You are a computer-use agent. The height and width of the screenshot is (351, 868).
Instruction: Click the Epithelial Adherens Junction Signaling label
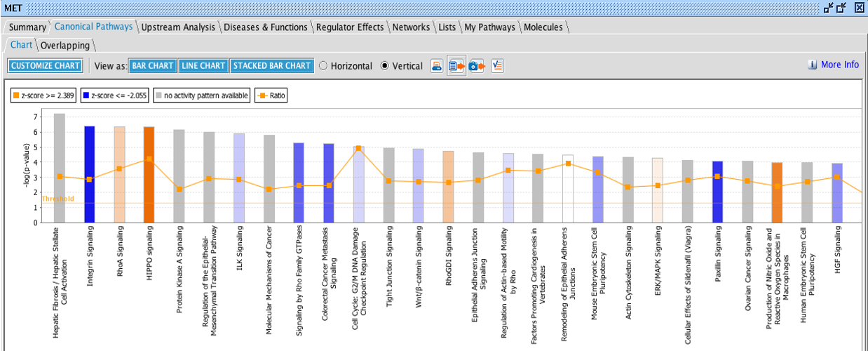pos(478,274)
